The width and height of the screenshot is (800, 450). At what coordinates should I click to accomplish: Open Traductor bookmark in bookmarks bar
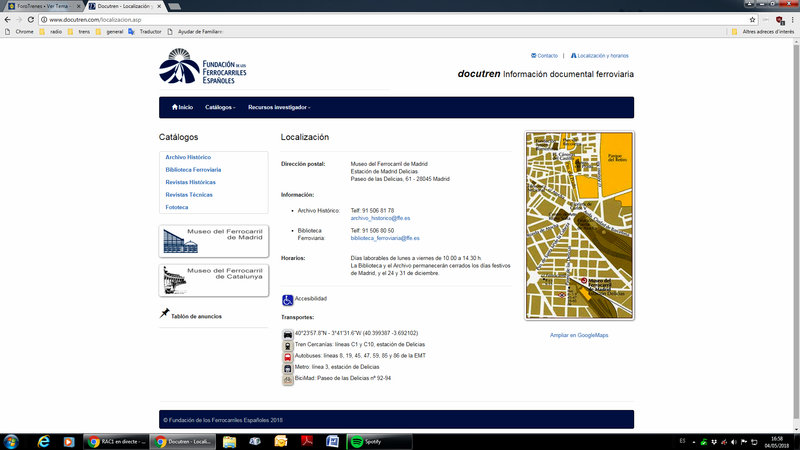coord(145,32)
